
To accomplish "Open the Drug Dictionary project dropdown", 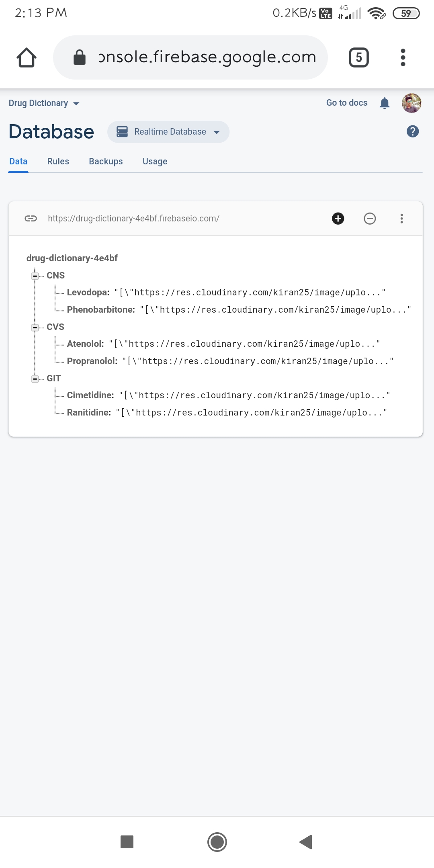I will [44, 103].
